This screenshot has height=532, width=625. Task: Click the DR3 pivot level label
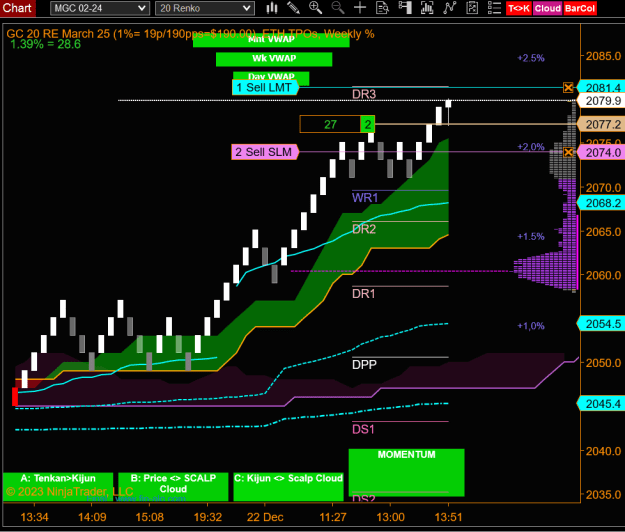coord(364,94)
